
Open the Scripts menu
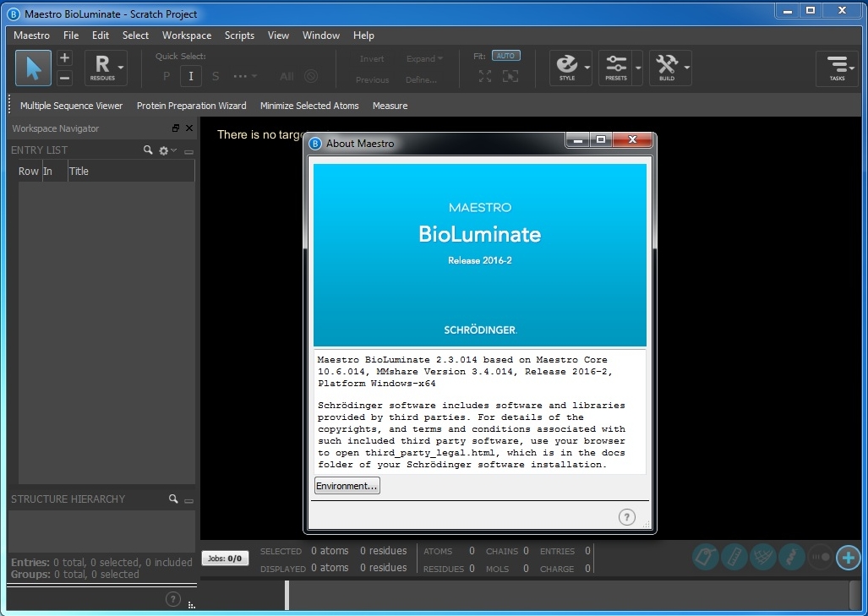[239, 35]
